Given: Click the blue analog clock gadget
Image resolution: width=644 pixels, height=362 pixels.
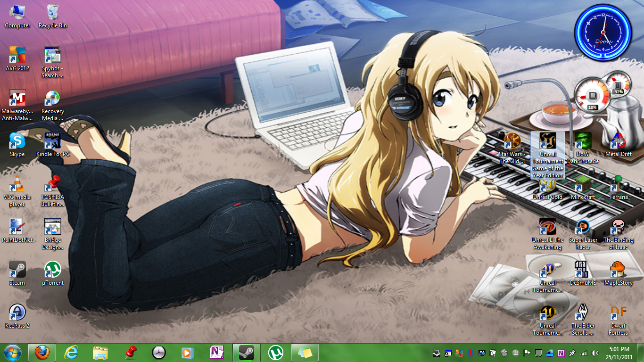Looking at the screenshot, I should click(603, 32).
